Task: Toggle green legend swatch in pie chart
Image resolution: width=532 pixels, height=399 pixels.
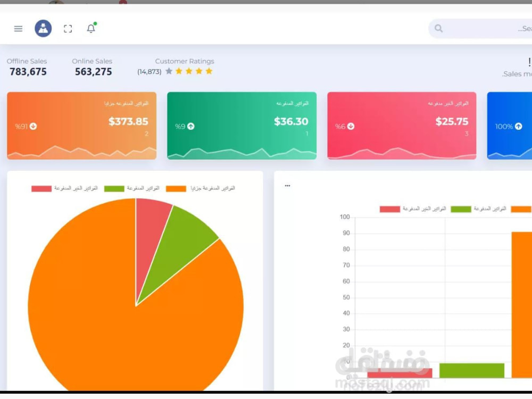Action: pos(114,189)
